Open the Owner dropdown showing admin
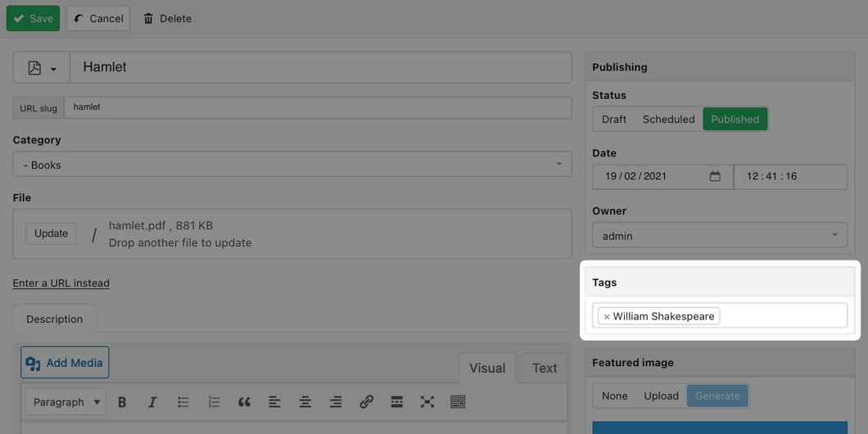 click(720, 235)
